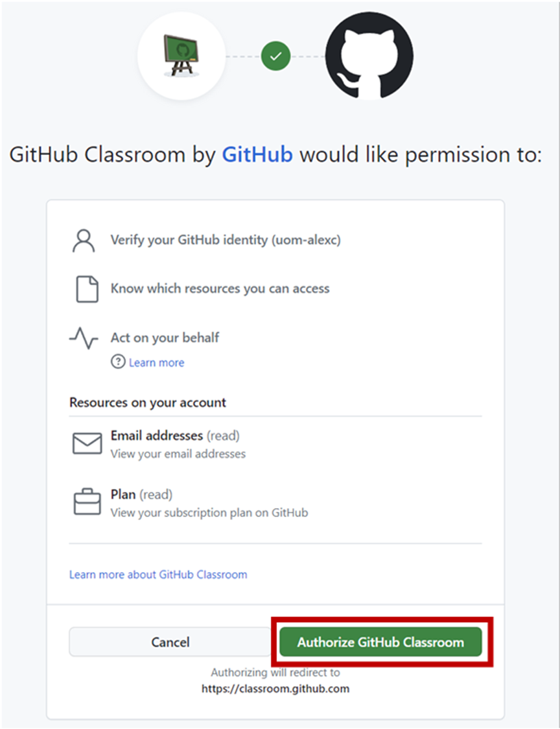Viewport: 560px width, 729px height.
Task: Click the activity pulse icon
Action: [84, 338]
